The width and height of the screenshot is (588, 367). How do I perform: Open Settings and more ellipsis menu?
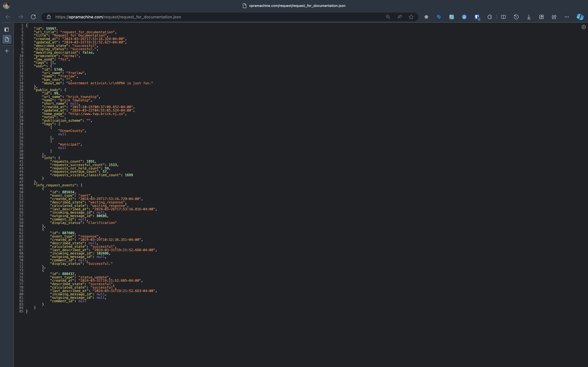[x=567, y=17]
